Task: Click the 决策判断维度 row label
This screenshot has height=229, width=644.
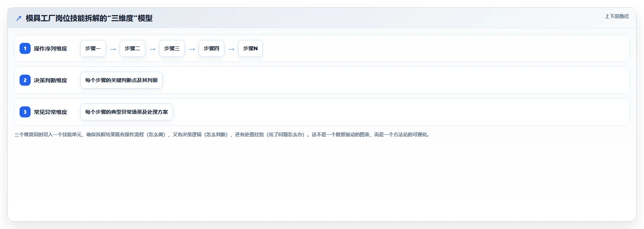Action: coord(51,81)
